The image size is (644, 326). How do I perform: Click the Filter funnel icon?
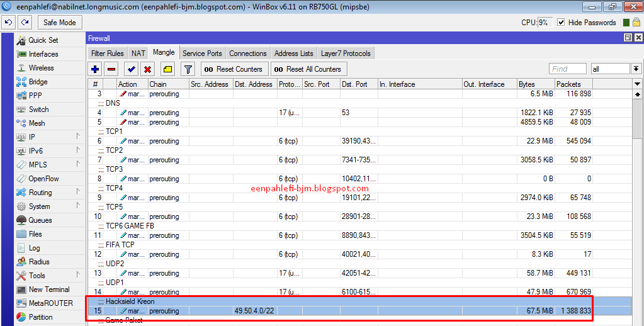coord(188,69)
